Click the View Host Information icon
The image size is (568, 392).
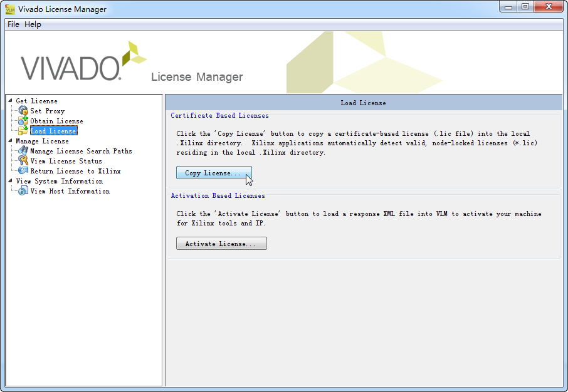pyautogui.click(x=23, y=191)
